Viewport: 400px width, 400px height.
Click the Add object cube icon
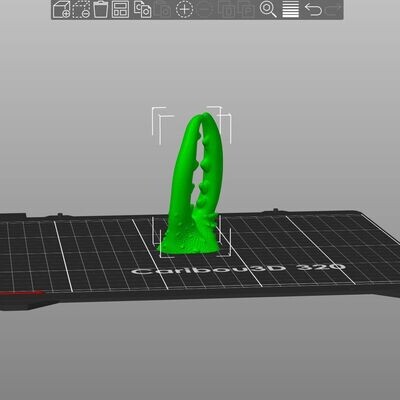[x=61, y=9]
